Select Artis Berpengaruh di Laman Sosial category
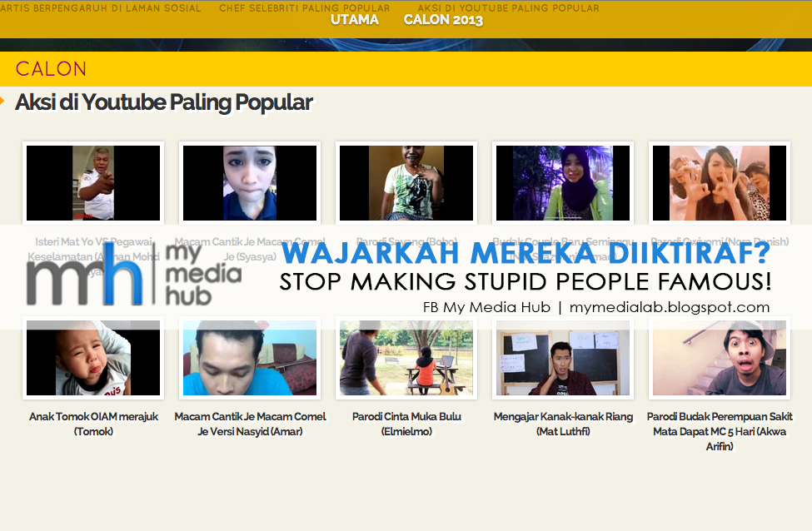This screenshot has height=531, width=812. click(101, 7)
